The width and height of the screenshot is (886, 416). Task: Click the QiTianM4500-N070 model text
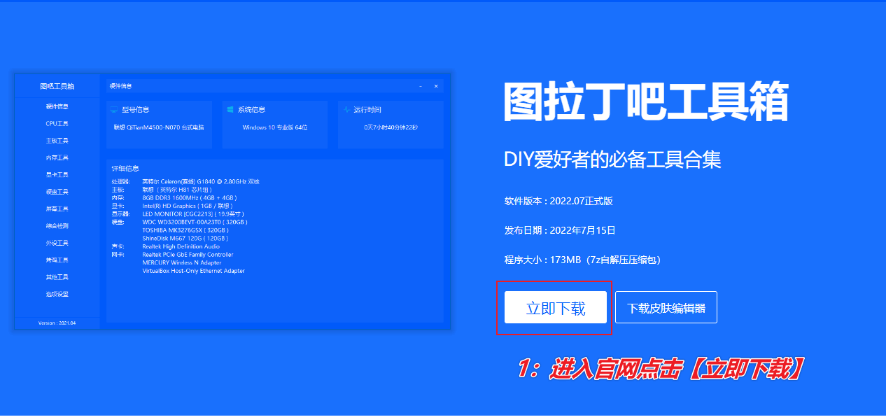coord(159,128)
